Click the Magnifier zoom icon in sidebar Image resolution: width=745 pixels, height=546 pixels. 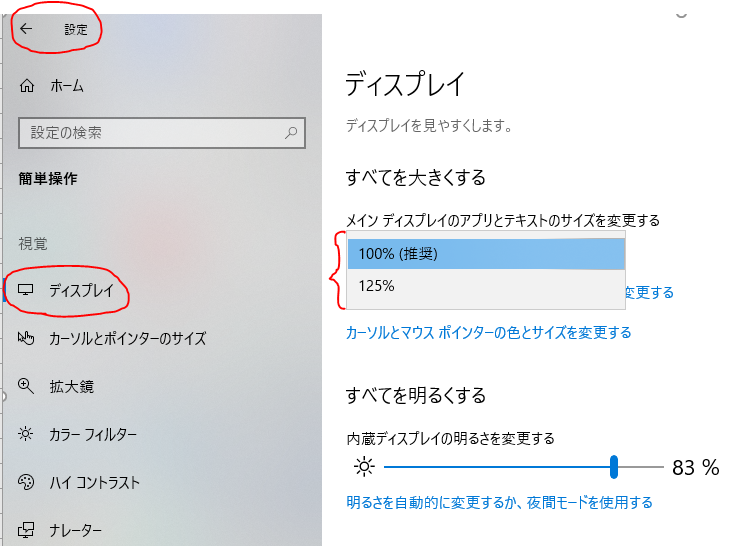point(27,386)
